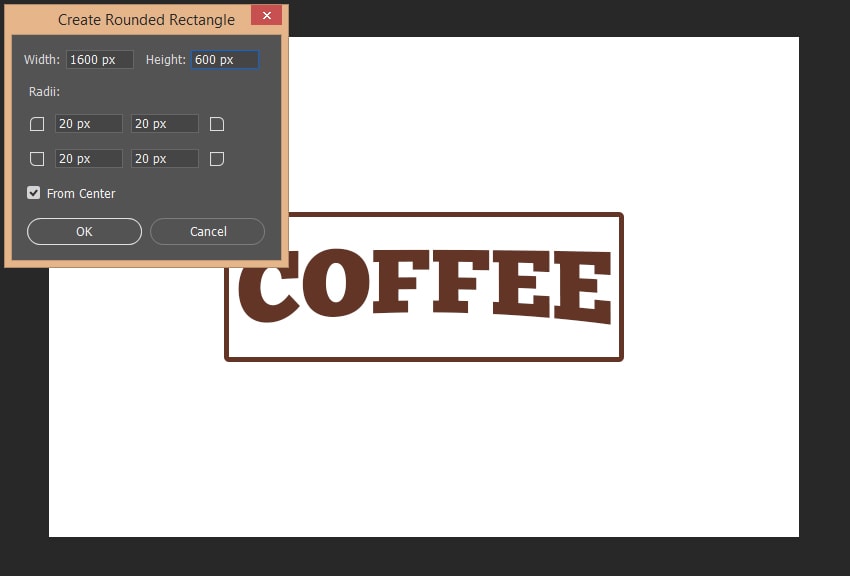Click the top-right corner radius icon
Viewport: 850px width, 576px height.
(217, 124)
